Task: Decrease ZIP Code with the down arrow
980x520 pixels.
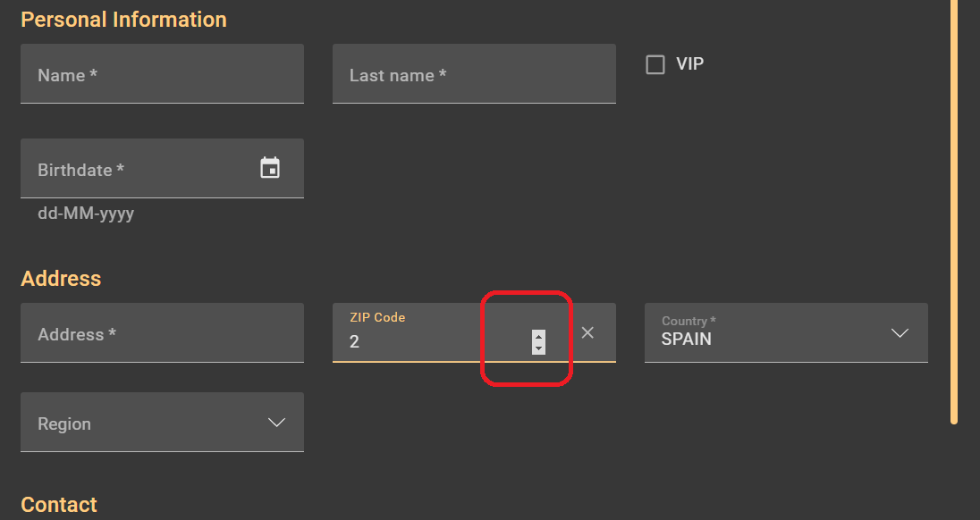Action: point(538,348)
